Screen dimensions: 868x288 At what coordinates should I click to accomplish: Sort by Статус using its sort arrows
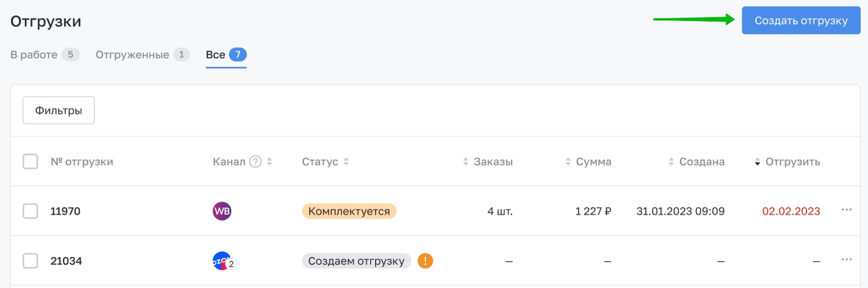click(x=346, y=161)
